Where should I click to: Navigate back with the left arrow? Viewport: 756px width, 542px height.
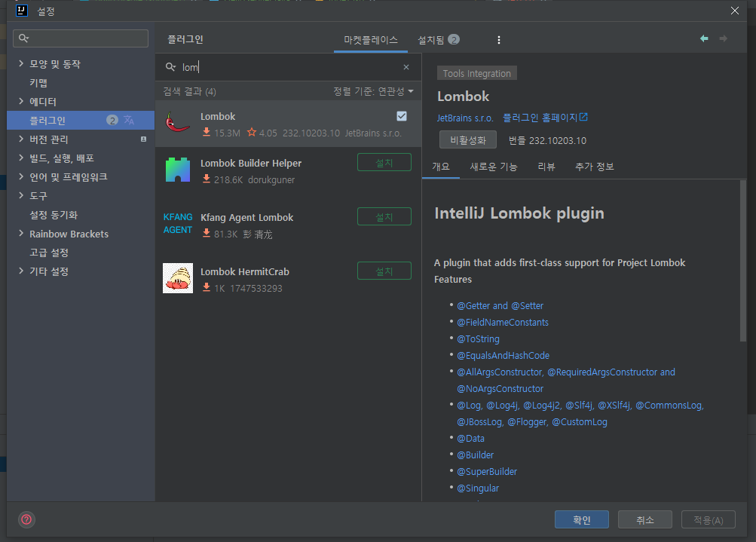coord(704,38)
